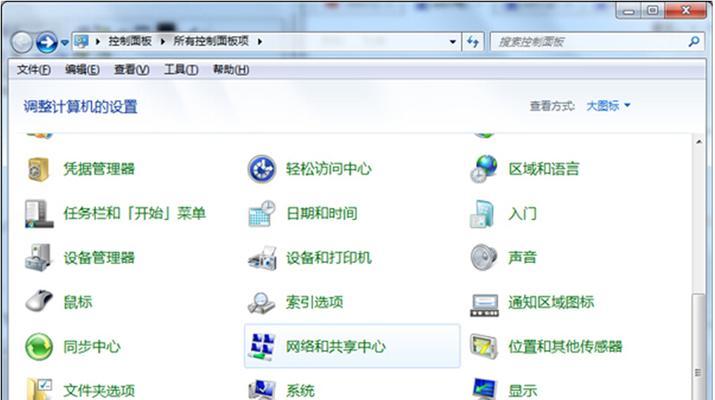Open the 区域和语言 globe icon

coord(484,169)
